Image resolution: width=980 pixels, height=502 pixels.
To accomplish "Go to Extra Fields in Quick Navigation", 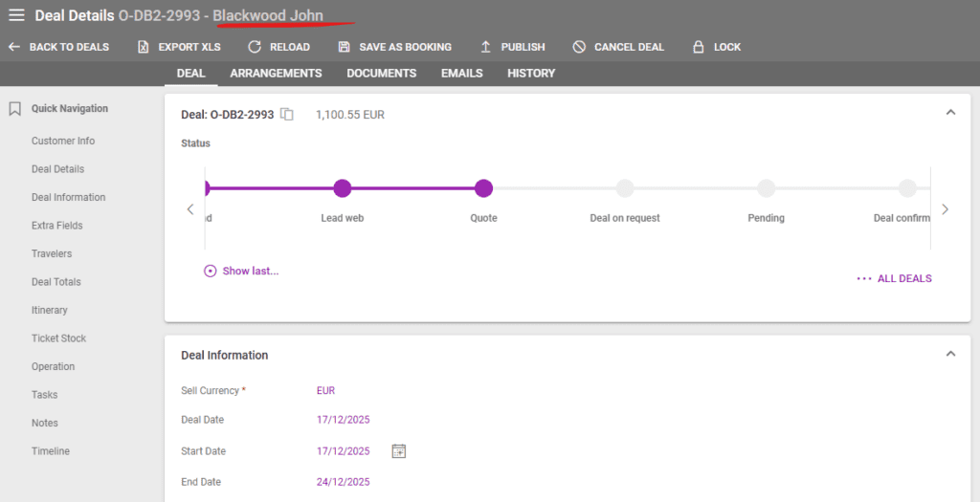I will click(x=56, y=226).
